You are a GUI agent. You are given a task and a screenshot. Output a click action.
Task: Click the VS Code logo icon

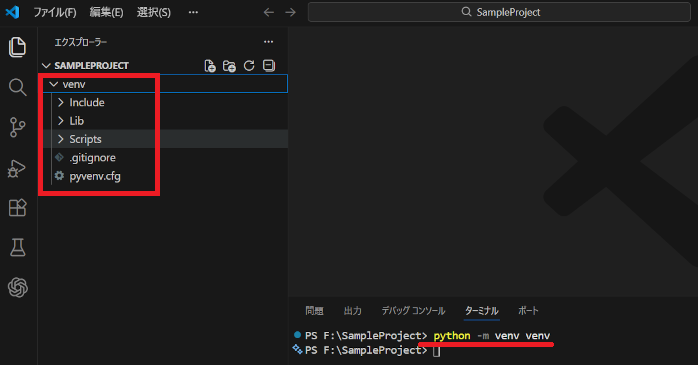12,12
